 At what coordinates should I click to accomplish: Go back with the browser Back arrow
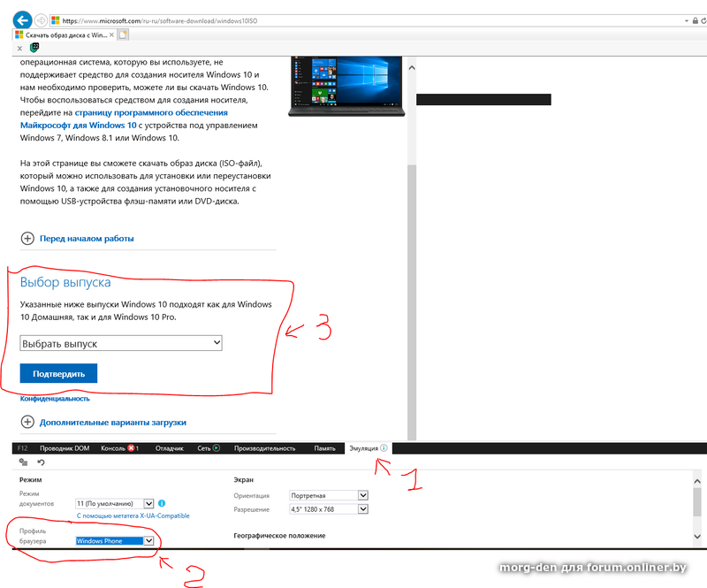(x=22, y=20)
